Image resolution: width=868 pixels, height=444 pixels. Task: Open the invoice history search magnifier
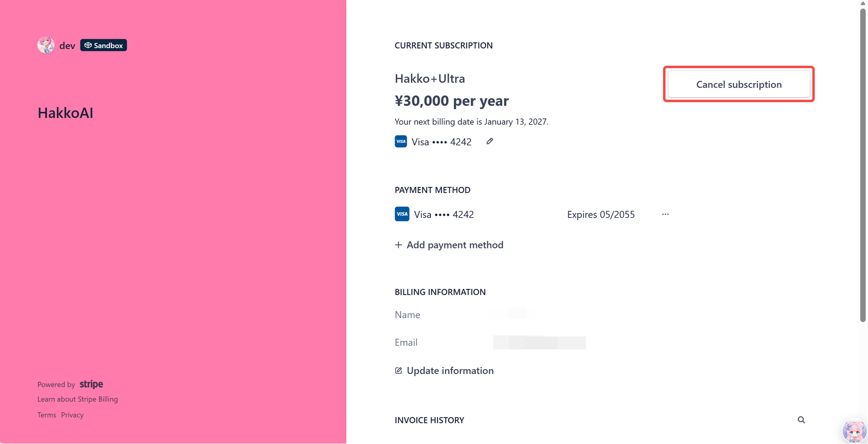click(x=801, y=420)
